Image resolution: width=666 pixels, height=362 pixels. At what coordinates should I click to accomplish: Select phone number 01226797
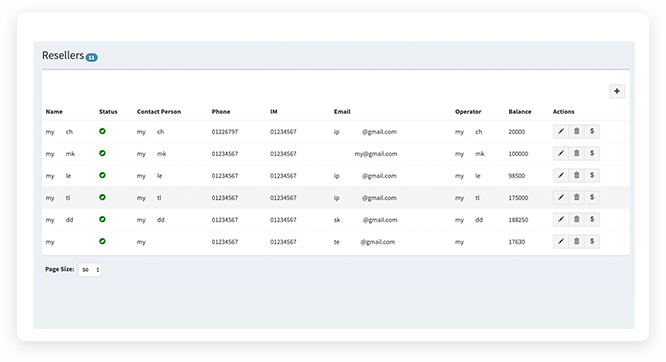[x=225, y=132]
